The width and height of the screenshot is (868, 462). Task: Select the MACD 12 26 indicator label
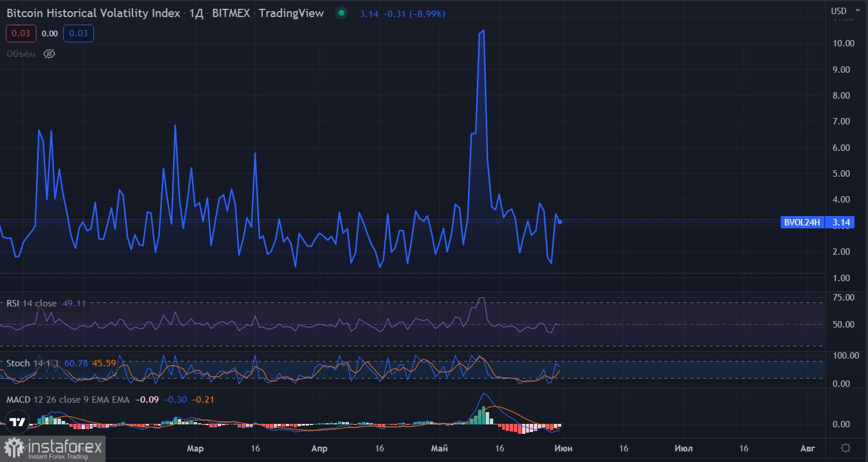pos(68,400)
